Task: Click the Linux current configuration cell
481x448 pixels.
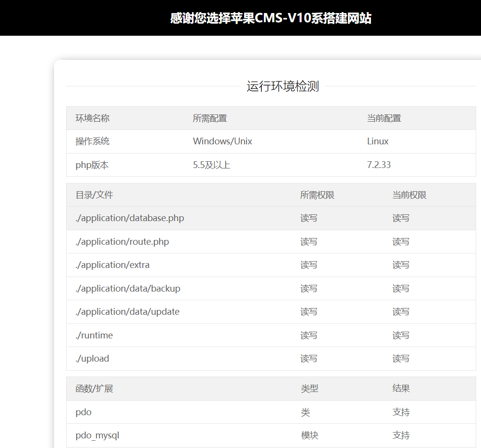Action: point(378,141)
